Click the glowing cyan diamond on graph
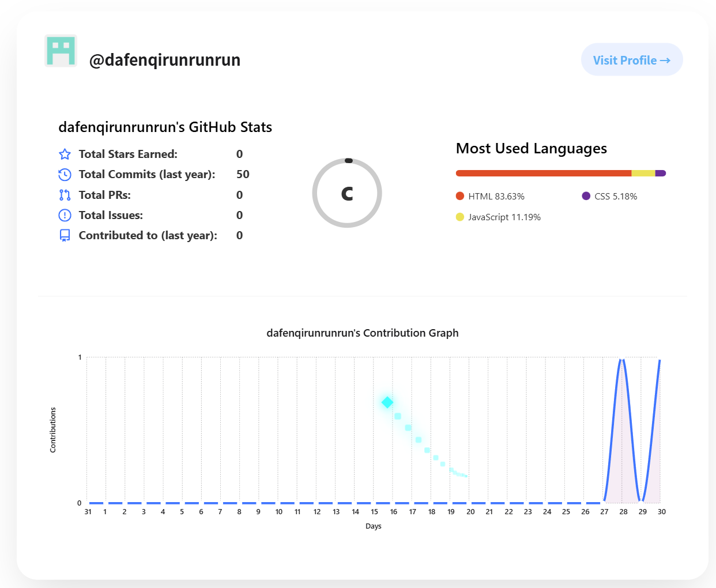 387,402
